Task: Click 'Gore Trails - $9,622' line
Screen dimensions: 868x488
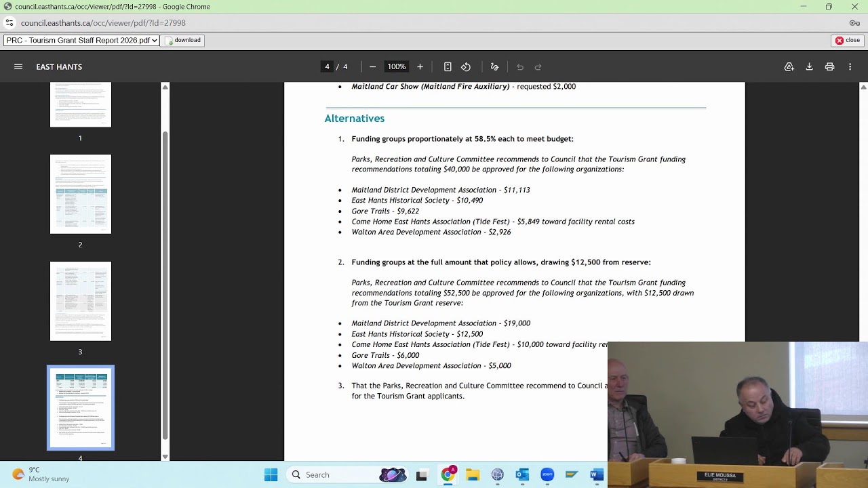Action: [x=385, y=211]
